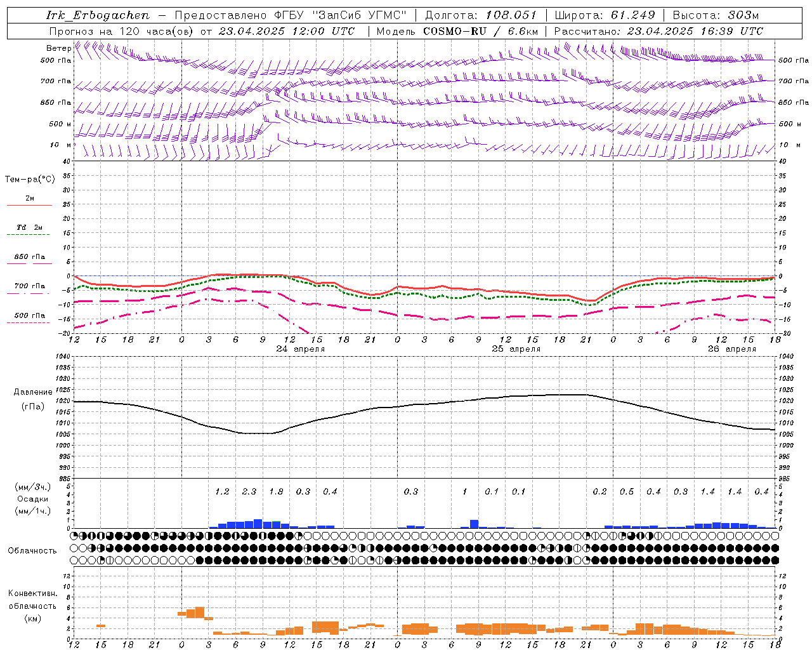Click the Давление pressure panel label
This screenshot has height=650, width=812.
click(33, 392)
